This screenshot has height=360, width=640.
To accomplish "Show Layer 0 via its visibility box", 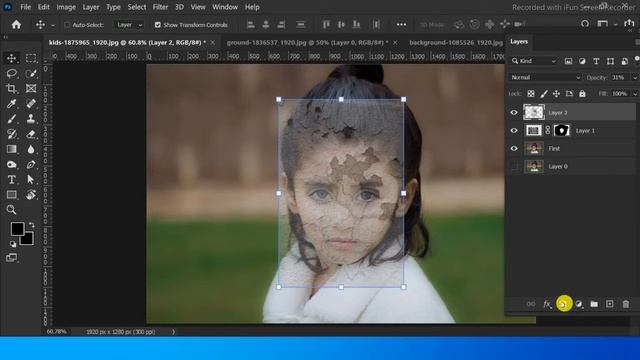I will click(514, 167).
